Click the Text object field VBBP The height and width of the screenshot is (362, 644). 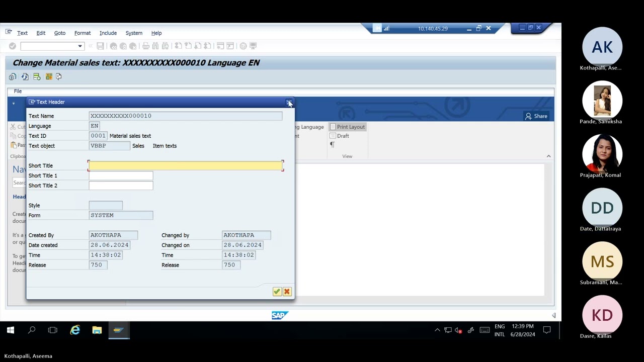pos(109,146)
